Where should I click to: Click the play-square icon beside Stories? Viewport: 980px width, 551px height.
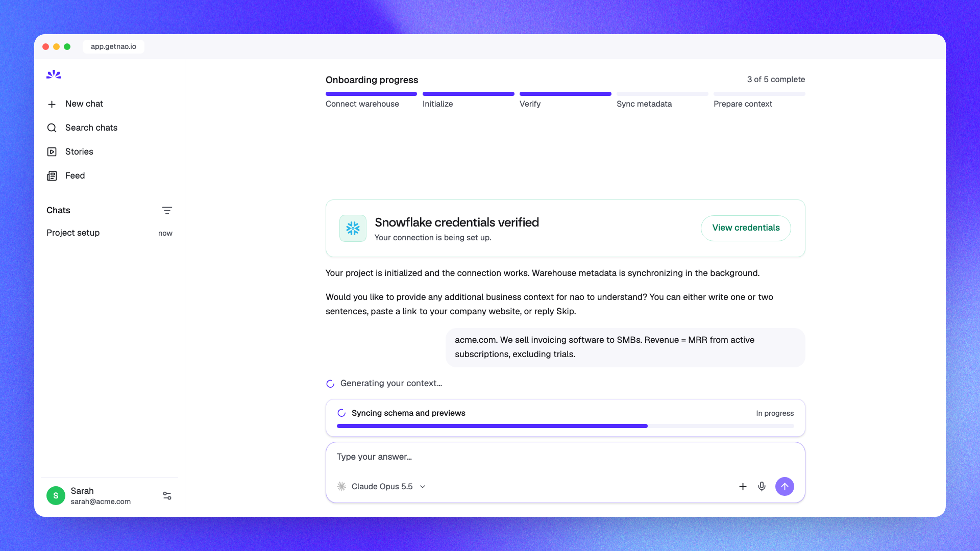point(52,152)
